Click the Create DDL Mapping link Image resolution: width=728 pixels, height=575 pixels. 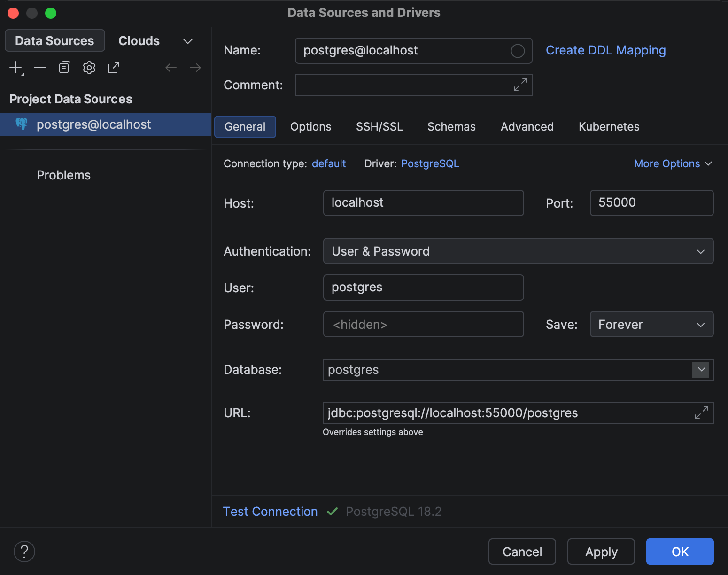[605, 50]
